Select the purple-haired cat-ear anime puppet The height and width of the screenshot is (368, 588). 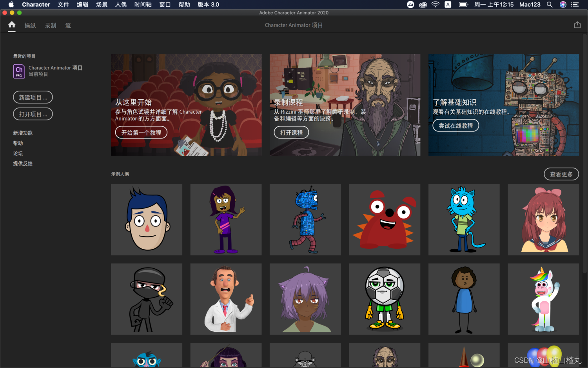point(305,299)
